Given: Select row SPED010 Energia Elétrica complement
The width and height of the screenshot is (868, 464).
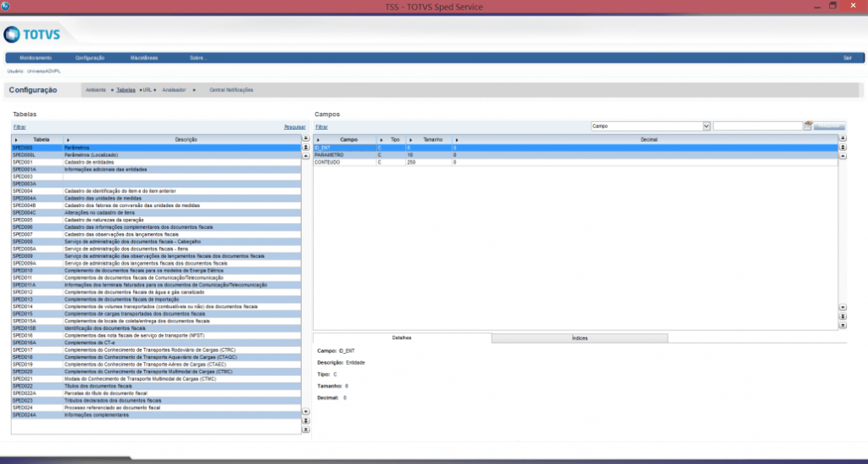Looking at the screenshot, I should tap(156, 271).
